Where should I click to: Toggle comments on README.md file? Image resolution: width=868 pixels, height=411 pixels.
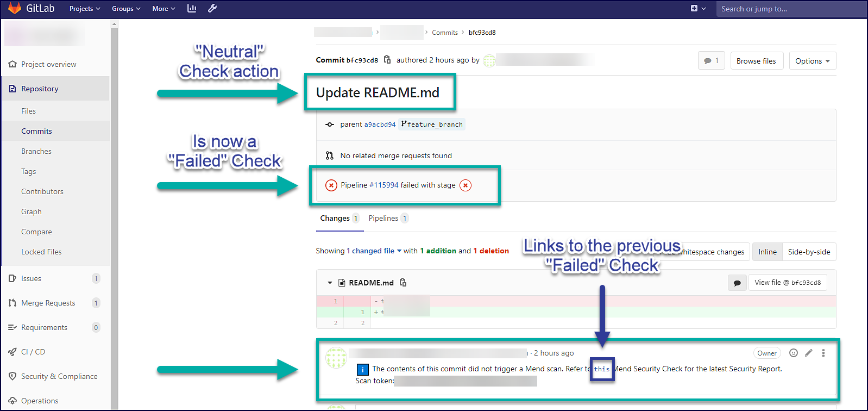click(737, 283)
